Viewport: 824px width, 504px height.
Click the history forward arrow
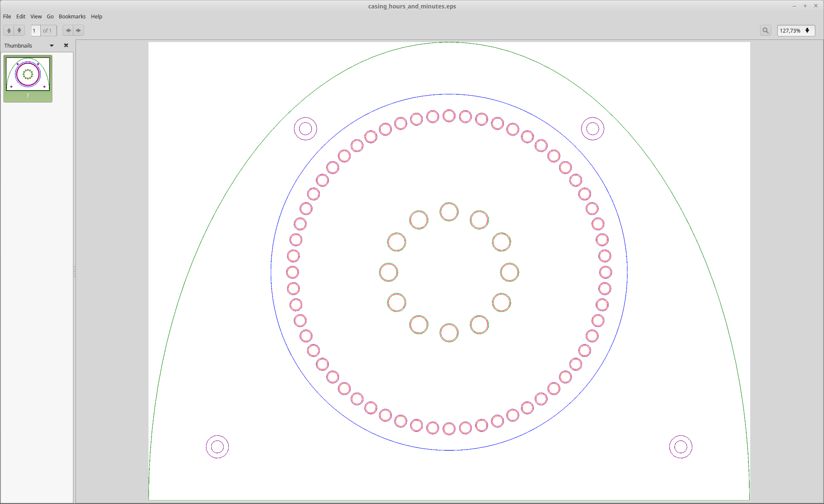(79, 30)
